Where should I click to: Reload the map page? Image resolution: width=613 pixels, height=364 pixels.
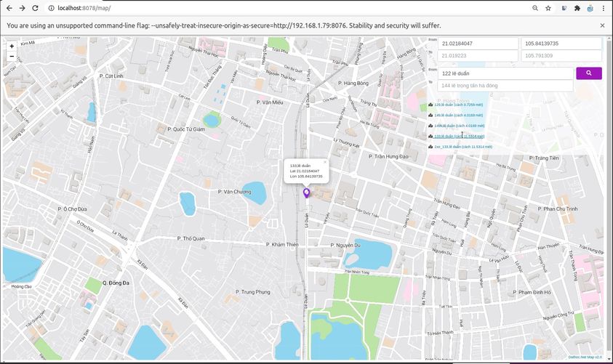click(35, 8)
